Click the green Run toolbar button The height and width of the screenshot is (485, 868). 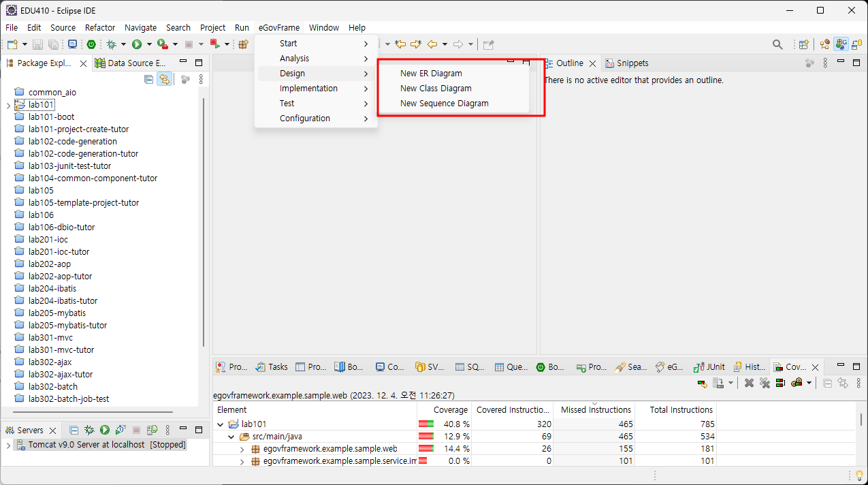tap(137, 44)
